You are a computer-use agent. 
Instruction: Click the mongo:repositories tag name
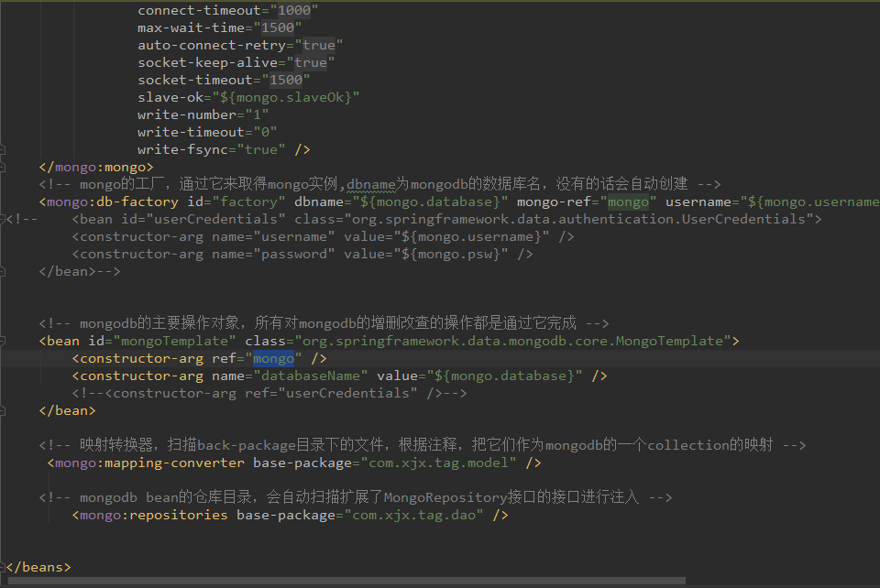[x=154, y=515]
